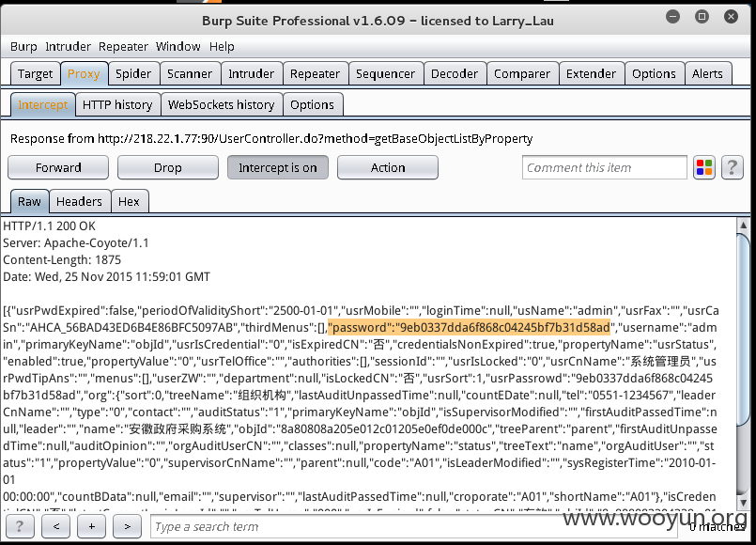The height and width of the screenshot is (545, 756).
Task: Click the scrollbar up arrow in response pane
Action: coord(744,225)
